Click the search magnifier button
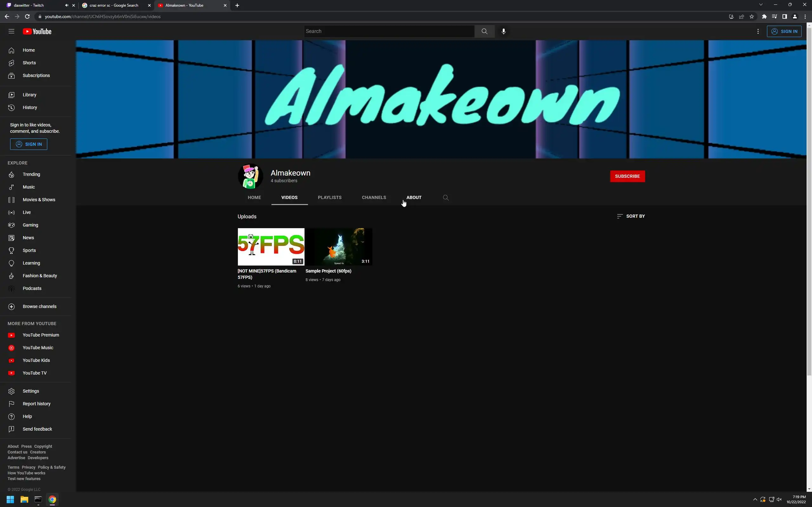The image size is (812, 507). point(484,31)
